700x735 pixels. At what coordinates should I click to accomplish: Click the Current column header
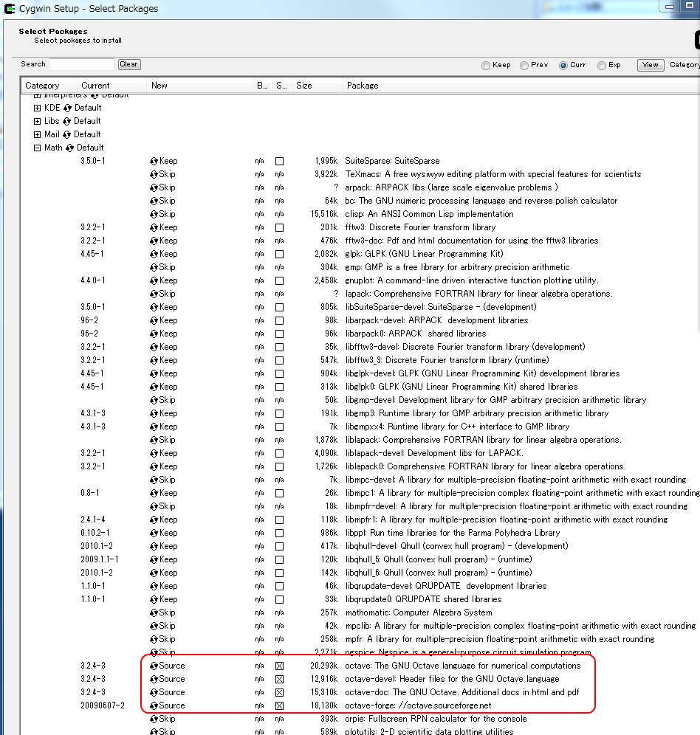coord(111,86)
